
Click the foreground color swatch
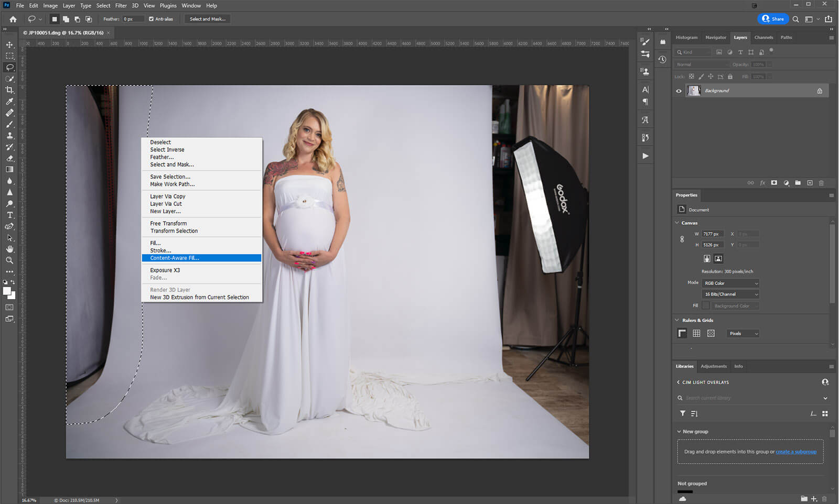(7, 291)
